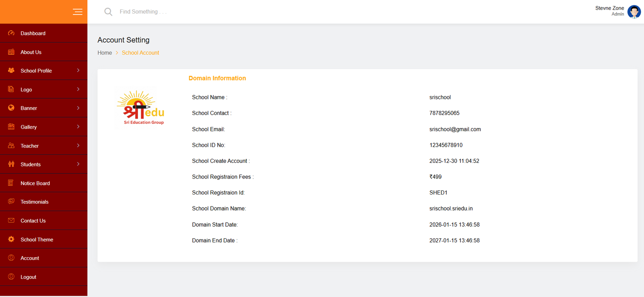Viewport: 644px width, 297px height.
Task: Click the School ID value 12345678910
Action: [x=446, y=145]
